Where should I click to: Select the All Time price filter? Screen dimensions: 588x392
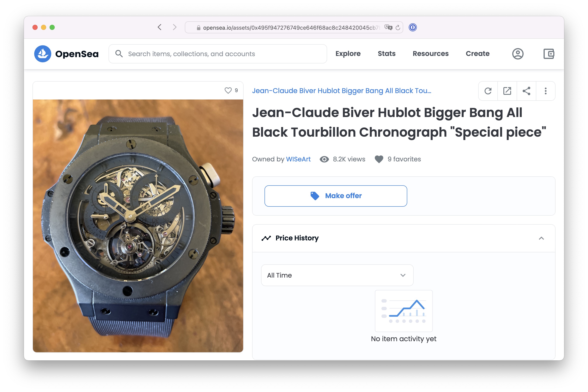[335, 275]
